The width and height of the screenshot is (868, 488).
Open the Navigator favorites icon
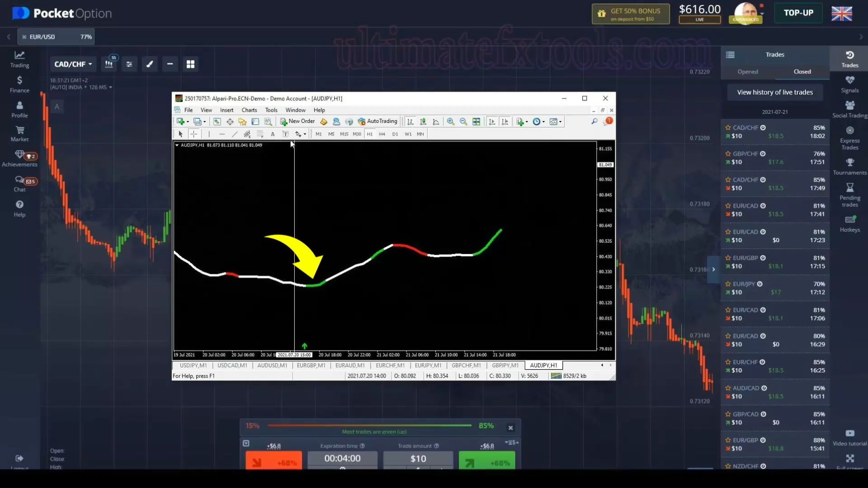[x=242, y=122]
